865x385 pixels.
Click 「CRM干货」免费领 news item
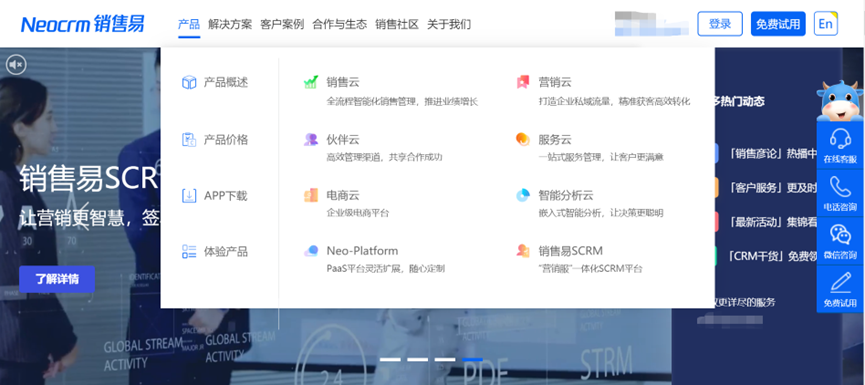coord(772,256)
